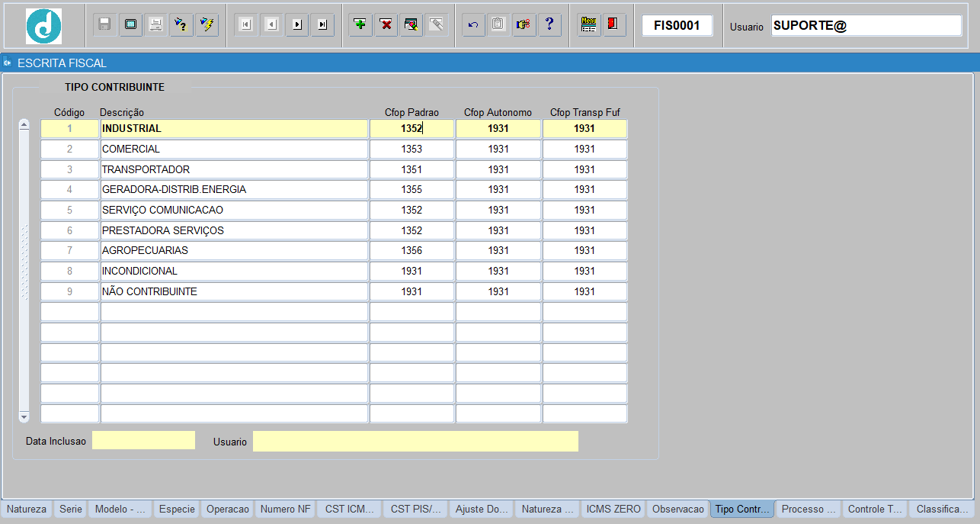
Task: Click the clipboard paste icon
Action: tap(498, 24)
